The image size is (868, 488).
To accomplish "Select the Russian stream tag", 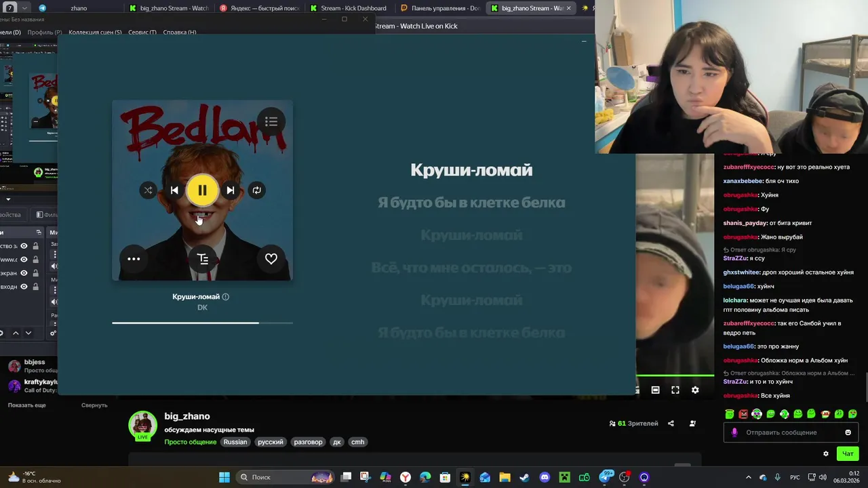I will 235,442.
